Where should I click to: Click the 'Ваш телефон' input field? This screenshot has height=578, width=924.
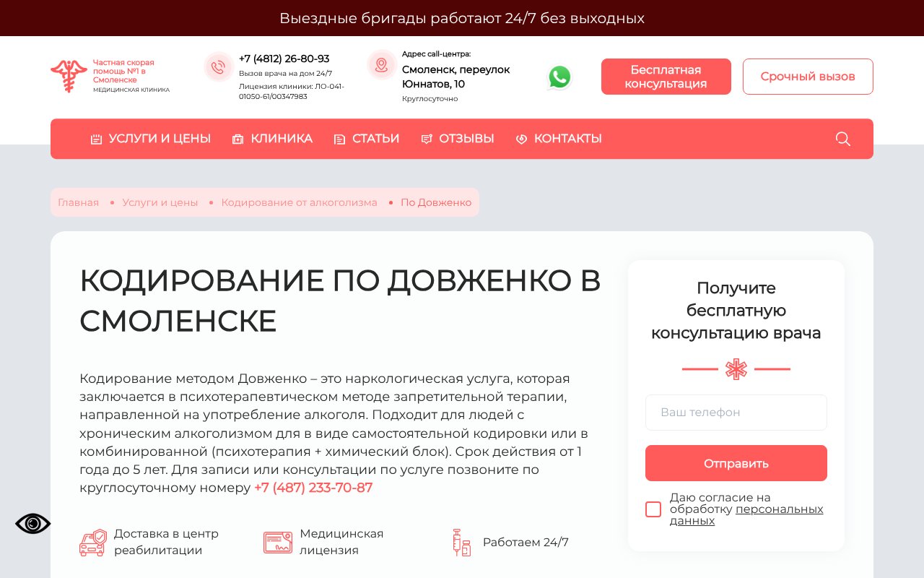736,413
